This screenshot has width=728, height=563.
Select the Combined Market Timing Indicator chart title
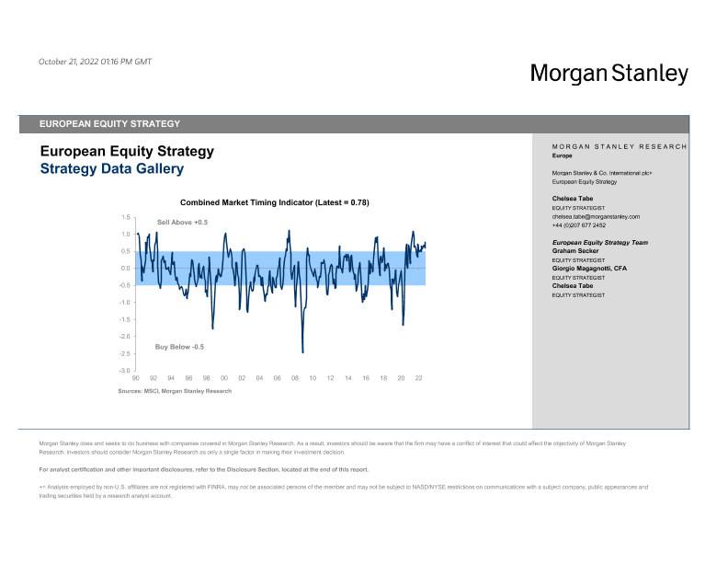274,202
